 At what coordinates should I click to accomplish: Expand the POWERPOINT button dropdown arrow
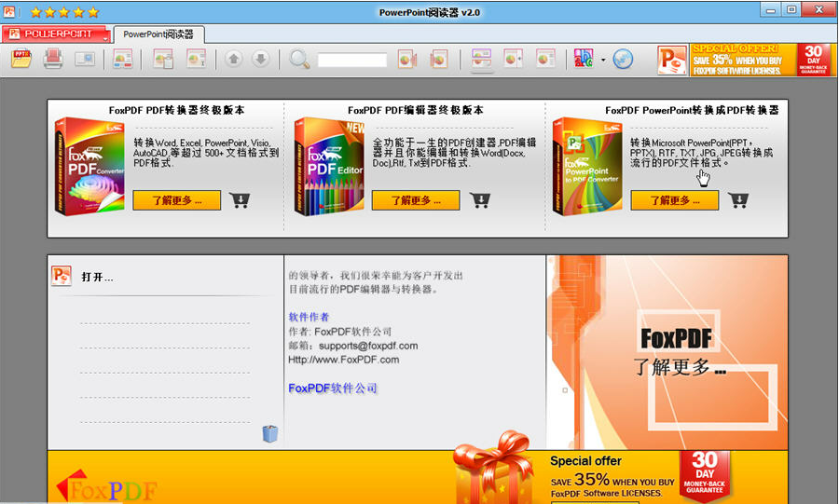tap(106, 37)
